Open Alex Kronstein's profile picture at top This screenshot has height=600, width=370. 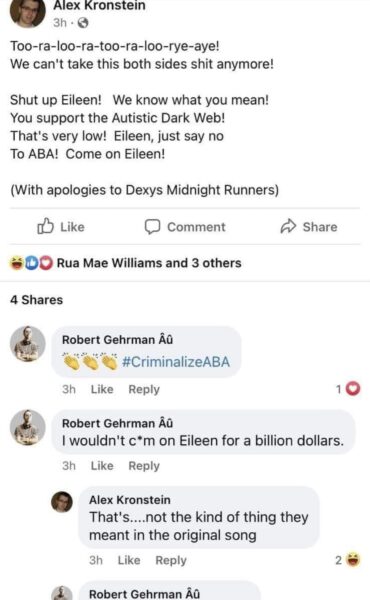28,11
